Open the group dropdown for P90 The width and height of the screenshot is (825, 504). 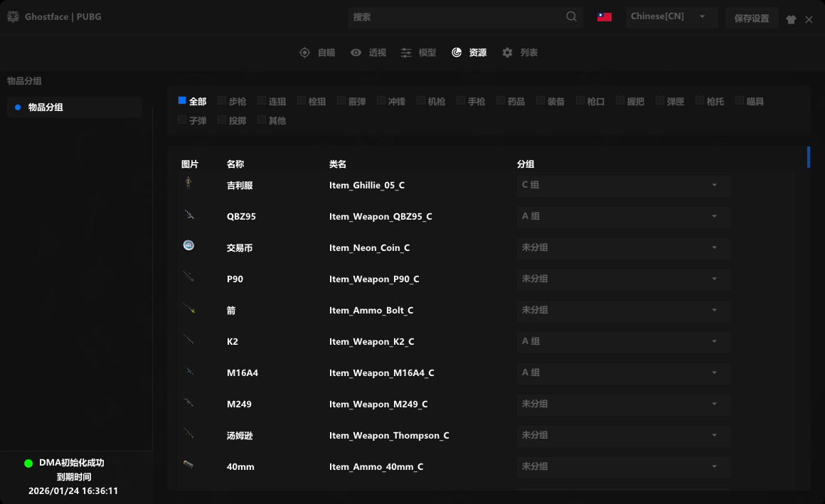click(x=622, y=279)
